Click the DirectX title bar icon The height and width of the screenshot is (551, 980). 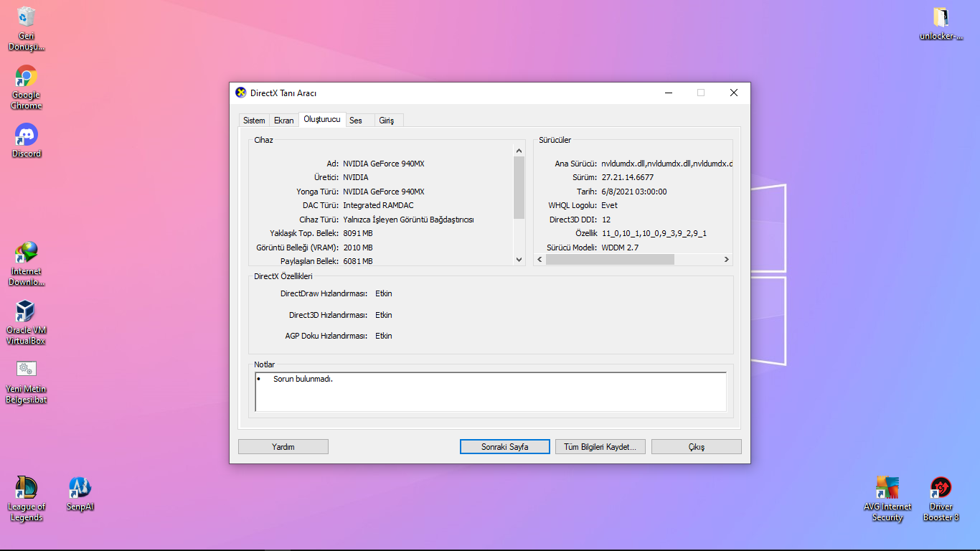(241, 93)
